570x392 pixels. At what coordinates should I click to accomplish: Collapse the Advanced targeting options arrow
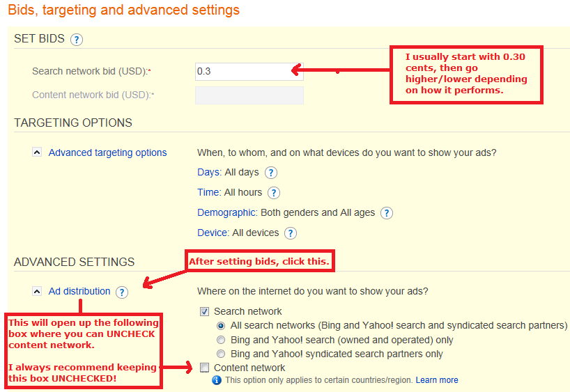point(37,152)
